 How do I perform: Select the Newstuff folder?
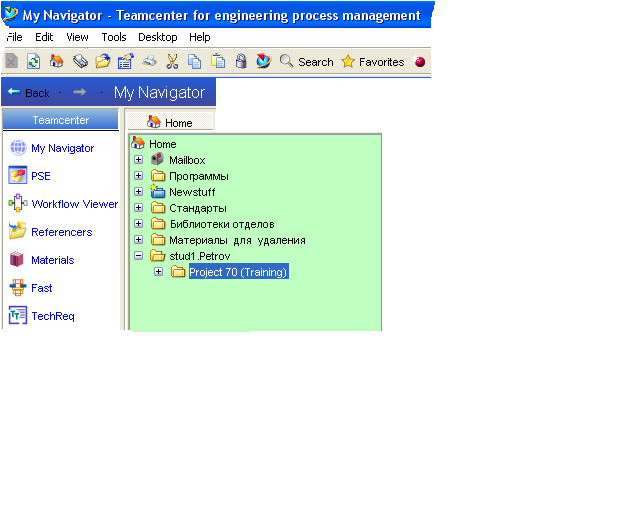[x=192, y=192]
